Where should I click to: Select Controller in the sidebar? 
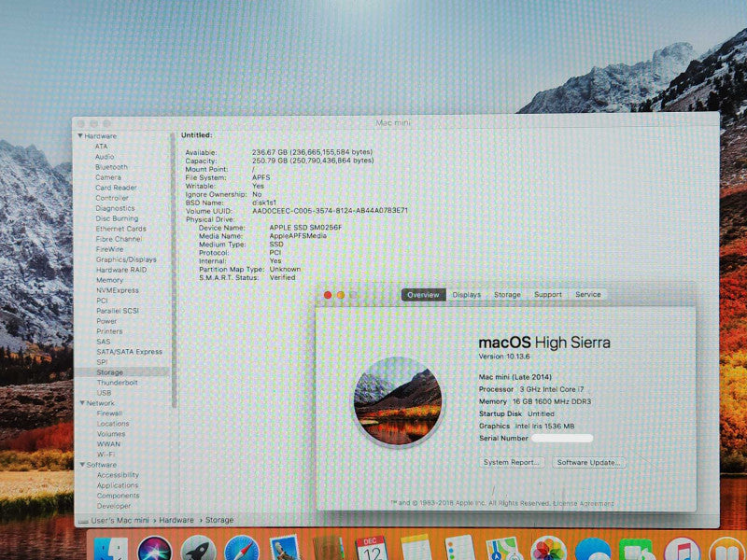112,198
